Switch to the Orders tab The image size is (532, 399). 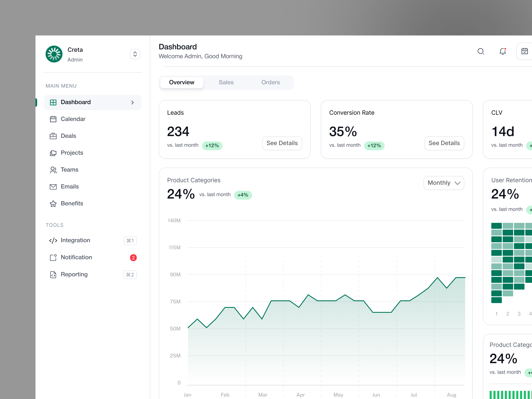[x=270, y=82]
